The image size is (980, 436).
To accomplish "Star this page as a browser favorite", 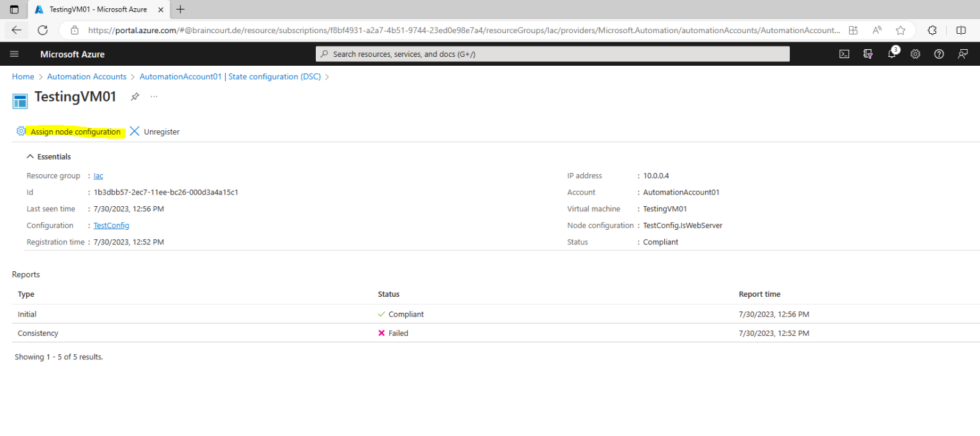I will (x=900, y=30).
